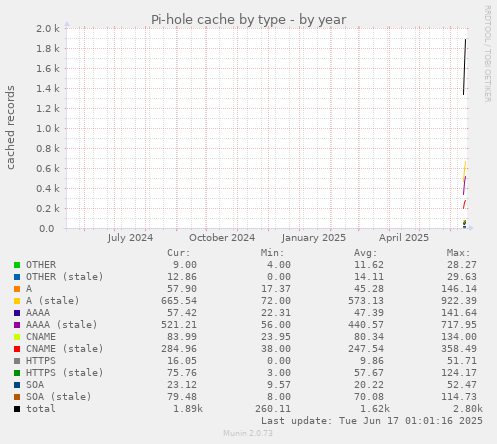497x444 pixels.
Task: Click the graph title 'Pi-hole cache by type - by year'
Action: [249, 20]
